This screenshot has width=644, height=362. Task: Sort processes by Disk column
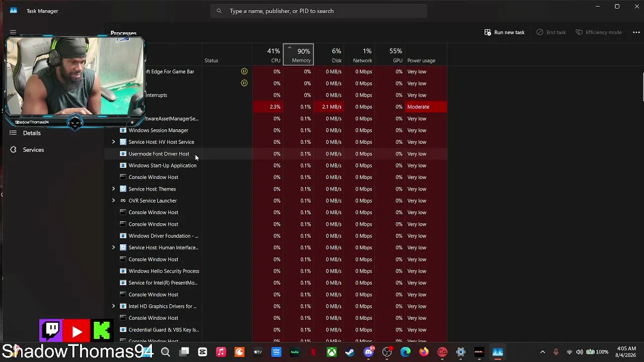click(x=329, y=55)
